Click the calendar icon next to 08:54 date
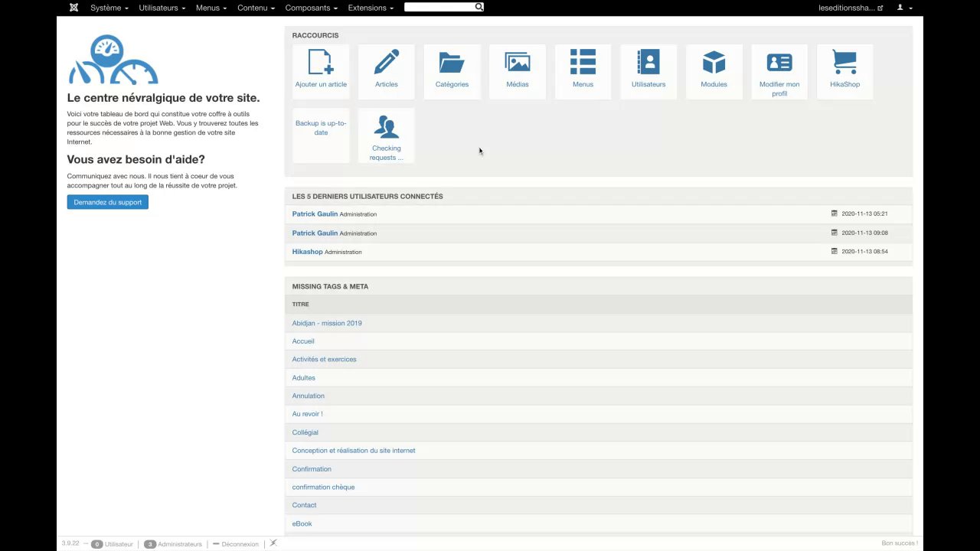Screen dimensions: 980x551 coord(835,251)
